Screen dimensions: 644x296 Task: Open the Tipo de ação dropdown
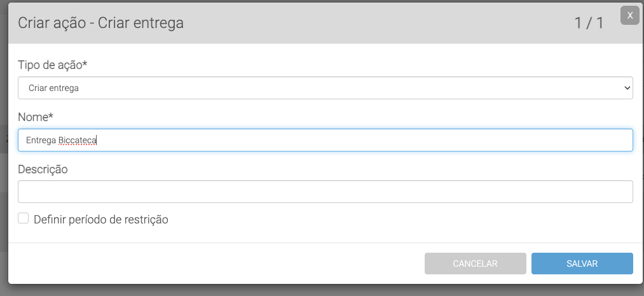(x=324, y=88)
